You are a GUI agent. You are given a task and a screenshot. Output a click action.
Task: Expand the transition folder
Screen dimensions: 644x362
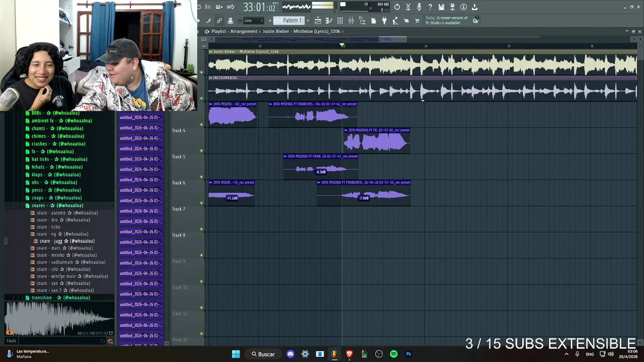[60, 298]
